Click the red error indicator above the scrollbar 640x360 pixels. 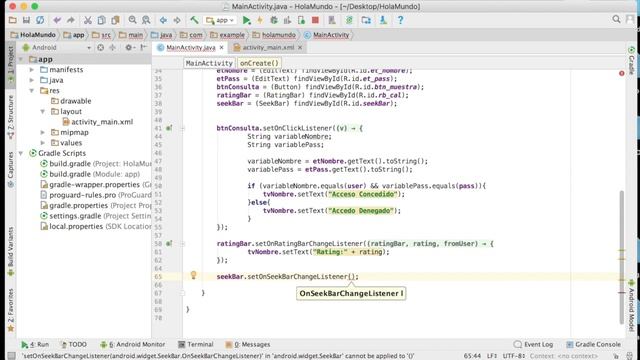(622, 73)
